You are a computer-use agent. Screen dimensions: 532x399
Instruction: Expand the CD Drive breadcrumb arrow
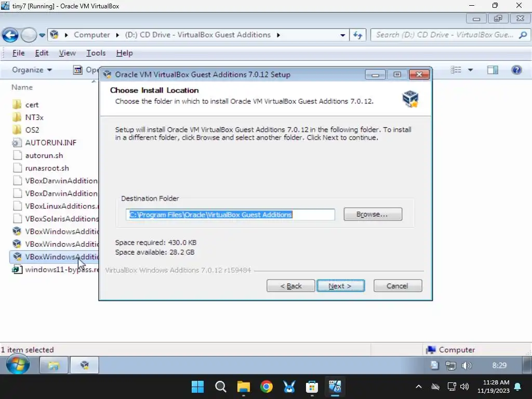278,35
